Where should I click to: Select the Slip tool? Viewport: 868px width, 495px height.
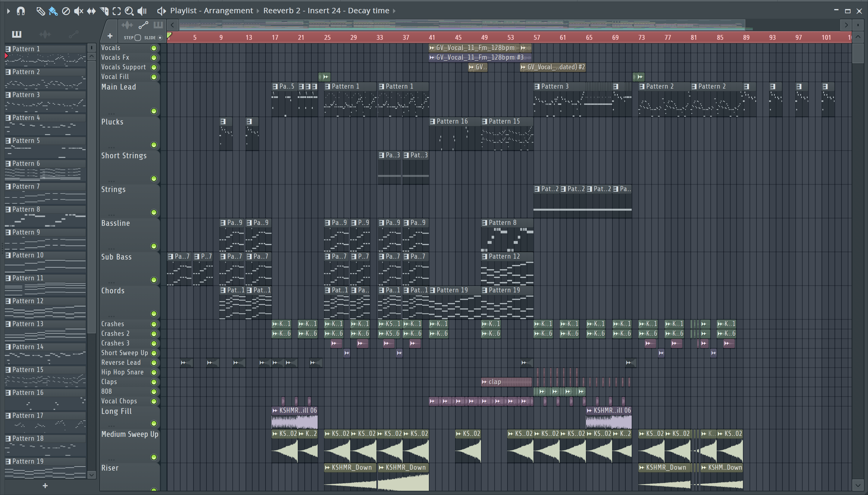pyautogui.click(x=91, y=11)
